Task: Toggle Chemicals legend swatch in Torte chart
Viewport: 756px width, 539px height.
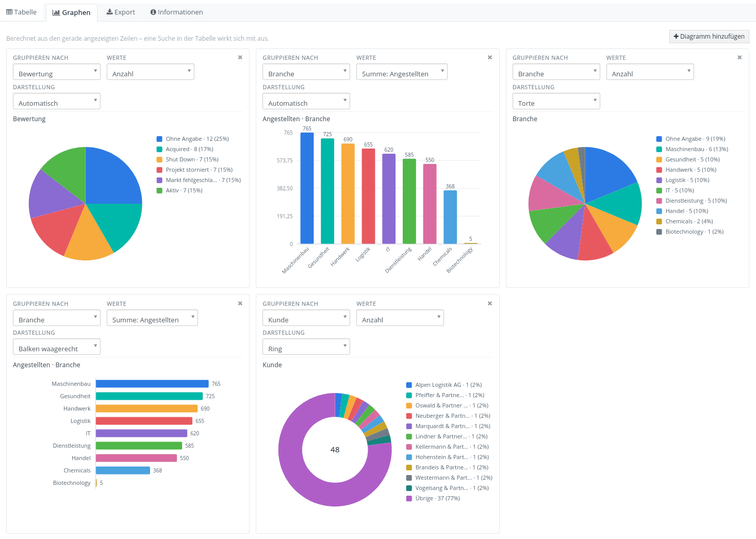Action: [x=659, y=221]
